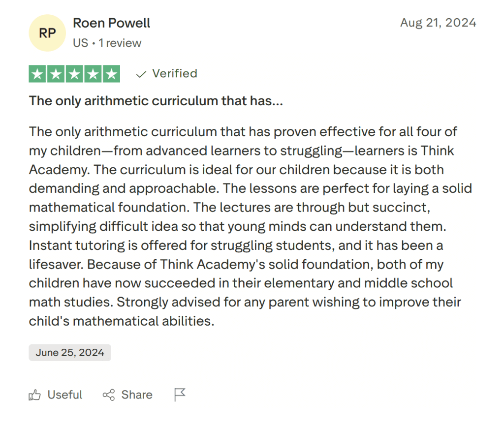
Task: Click the first star in the rating
Action: point(37,74)
